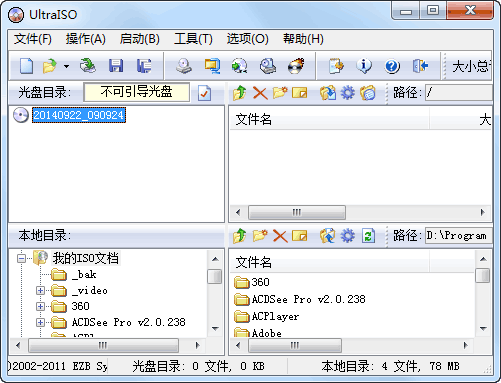Click the local pane Refresh icon

point(368,236)
